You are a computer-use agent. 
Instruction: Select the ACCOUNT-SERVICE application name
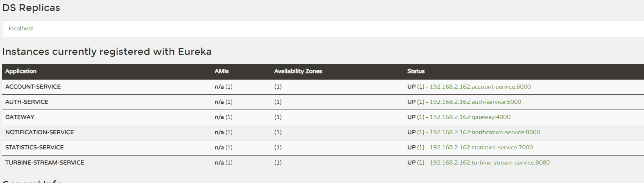(33, 87)
